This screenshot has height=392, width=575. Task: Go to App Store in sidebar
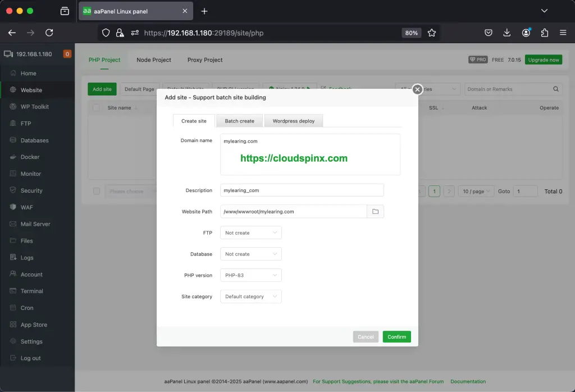[34, 325]
